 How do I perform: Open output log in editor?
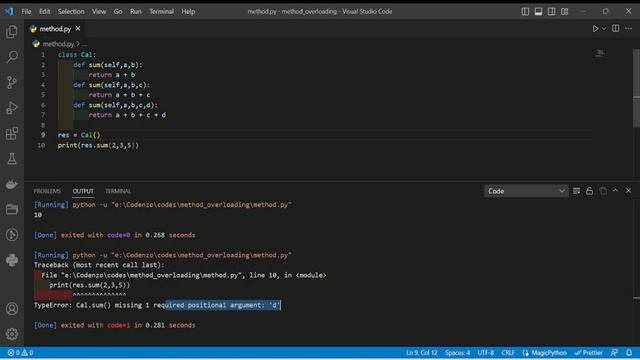point(603,191)
